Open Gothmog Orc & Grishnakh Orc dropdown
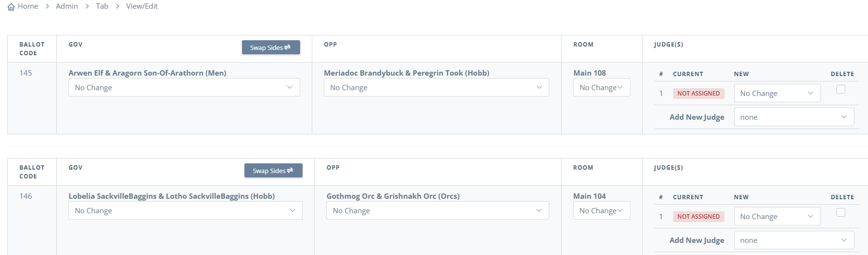868x255 pixels. click(438, 210)
